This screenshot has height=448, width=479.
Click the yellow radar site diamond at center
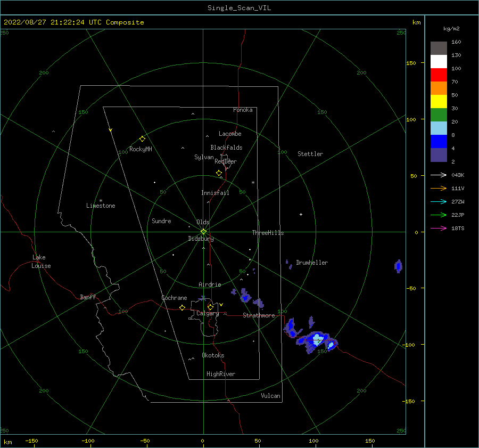(203, 232)
